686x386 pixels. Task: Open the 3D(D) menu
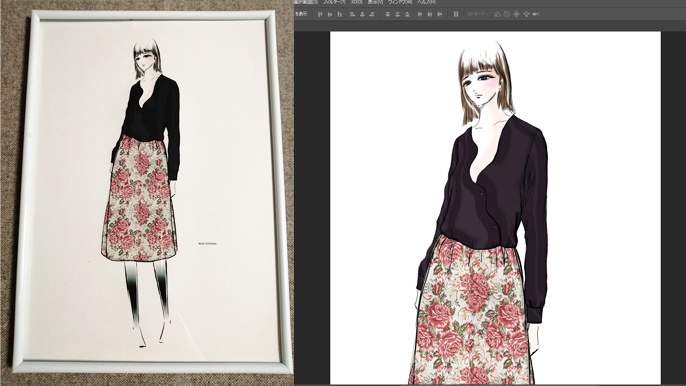(x=357, y=2)
